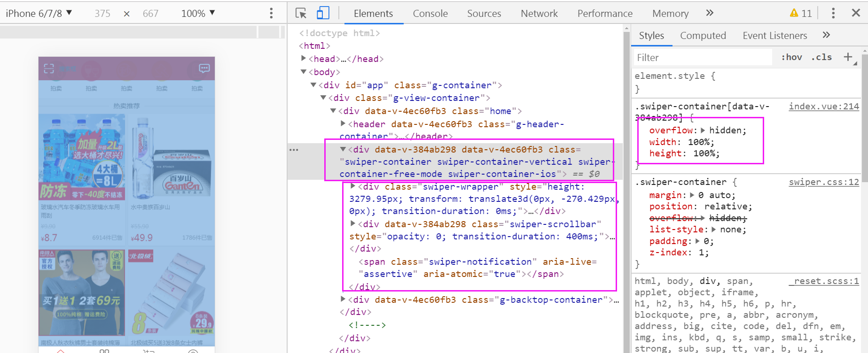The width and height of the screenshot is (868, 353).
Task: Switch to the Elements tab
Action: click(x=373, y=14)
